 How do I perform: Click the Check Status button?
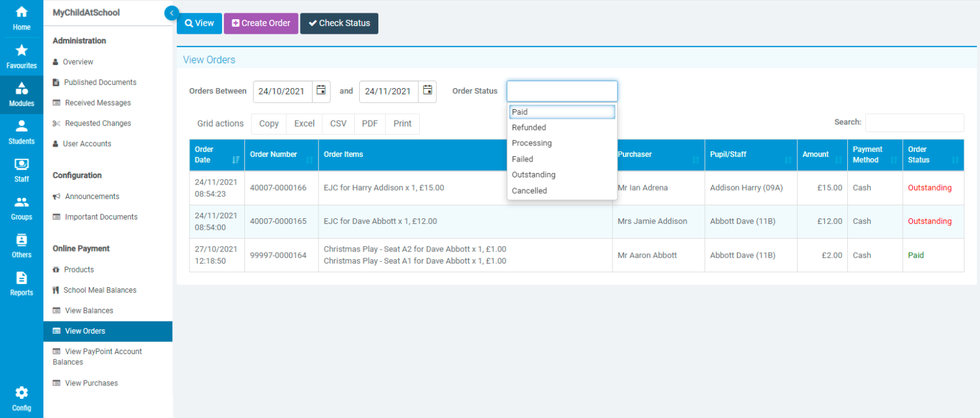coord(339,23)
